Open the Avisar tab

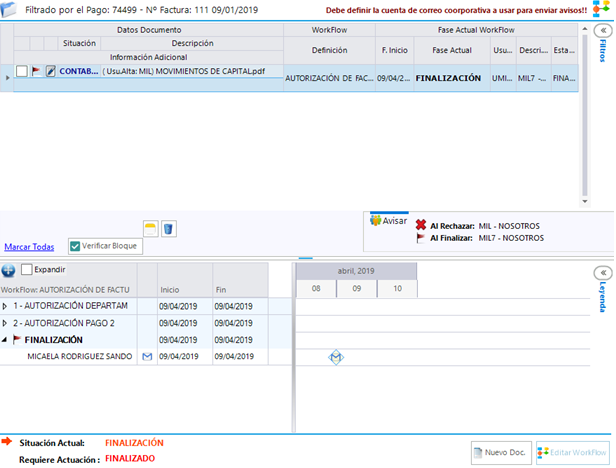[x=389, y=221]
